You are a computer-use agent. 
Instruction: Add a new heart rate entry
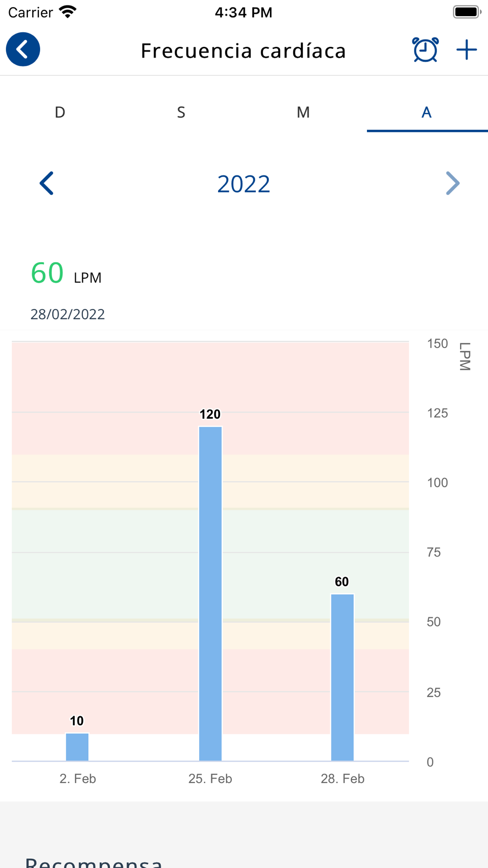[x=467, y=50]
